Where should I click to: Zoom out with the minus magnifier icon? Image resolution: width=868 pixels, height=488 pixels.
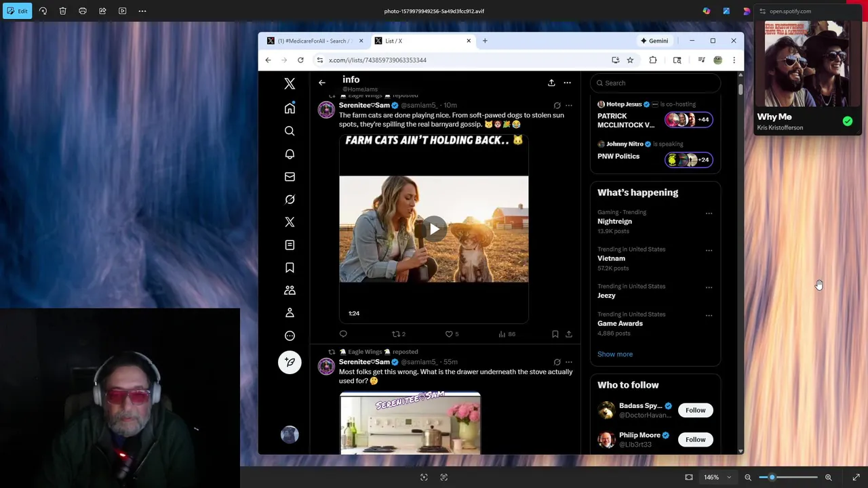[x=748, y=477]
